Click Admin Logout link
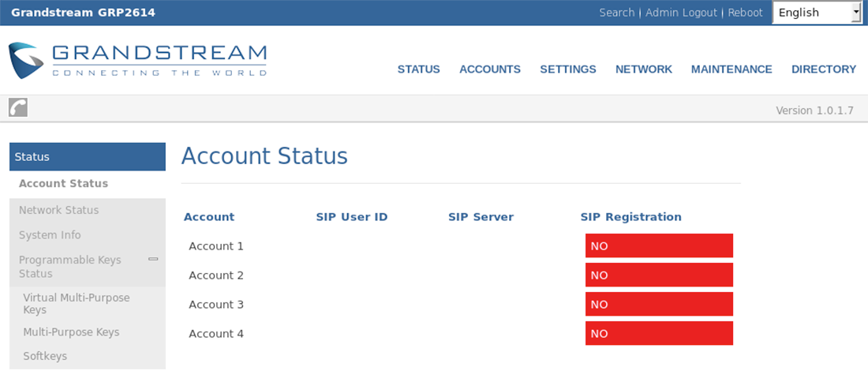868x371 pixels. [x=681, y=13]
